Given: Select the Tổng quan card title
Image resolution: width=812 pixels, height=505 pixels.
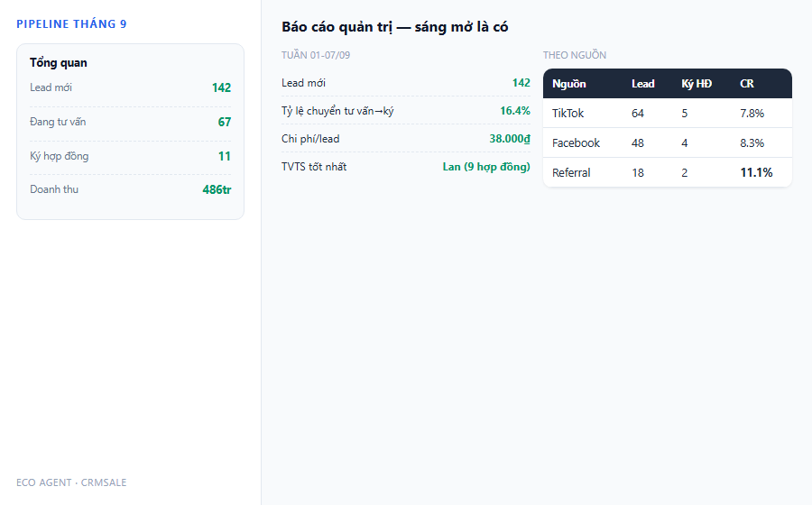Looking at the screenshot, I should coord(59,62).
